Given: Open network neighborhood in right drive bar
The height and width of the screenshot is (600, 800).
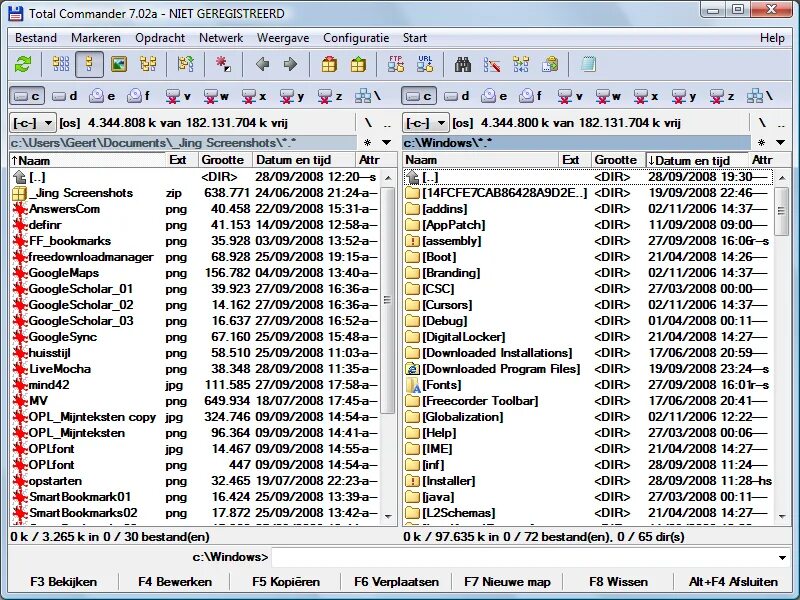Looking at the screenshot, I should [759, 95].
